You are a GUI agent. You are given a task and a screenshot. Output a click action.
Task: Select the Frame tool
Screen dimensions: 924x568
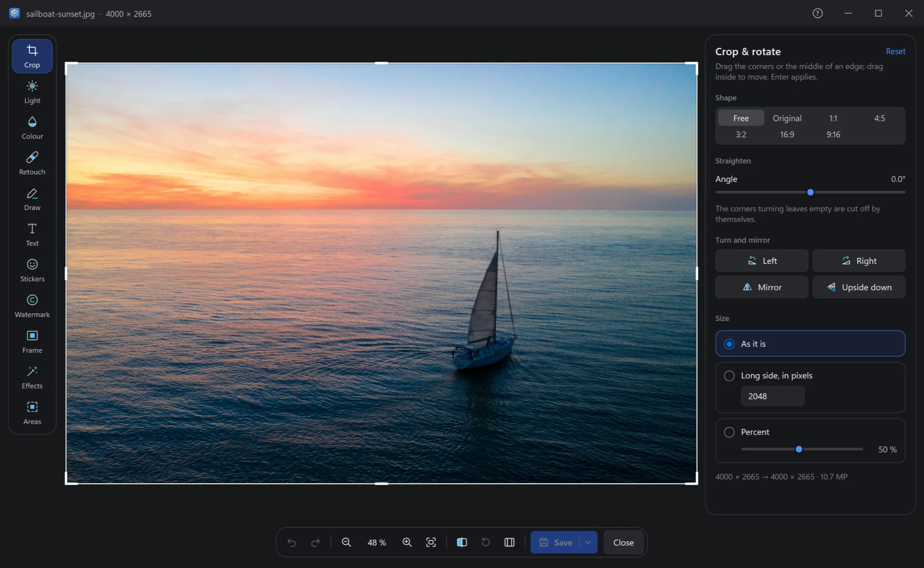[x=32, y=342]
